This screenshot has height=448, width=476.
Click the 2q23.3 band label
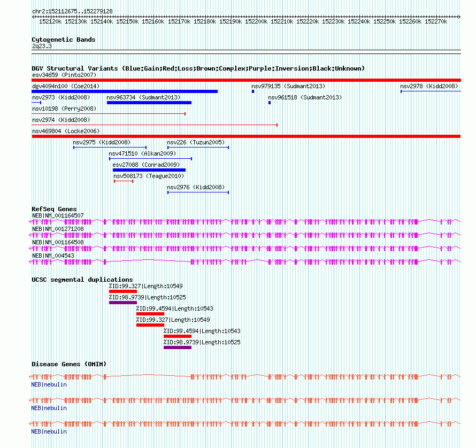tap(42, 46)
